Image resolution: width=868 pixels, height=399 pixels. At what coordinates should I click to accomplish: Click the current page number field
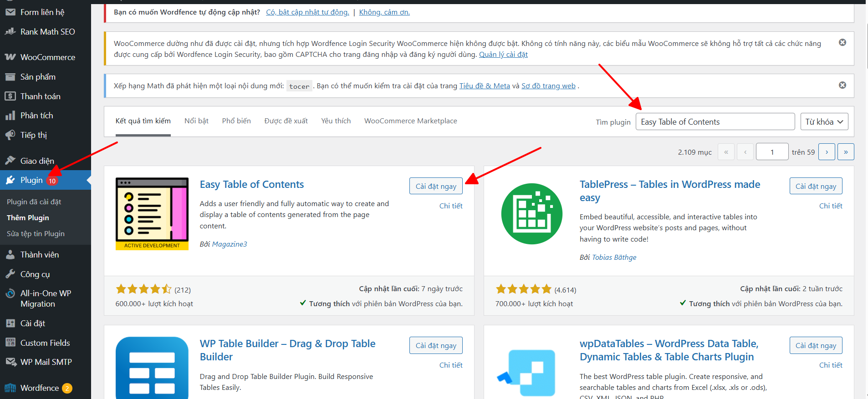(x=772, y=152)
